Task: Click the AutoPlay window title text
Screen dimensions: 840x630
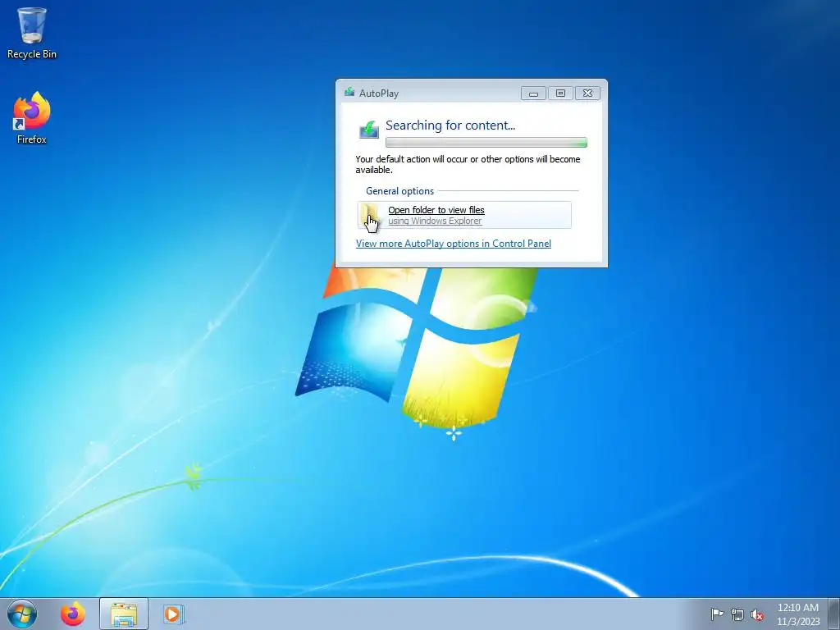Action: 379,94
